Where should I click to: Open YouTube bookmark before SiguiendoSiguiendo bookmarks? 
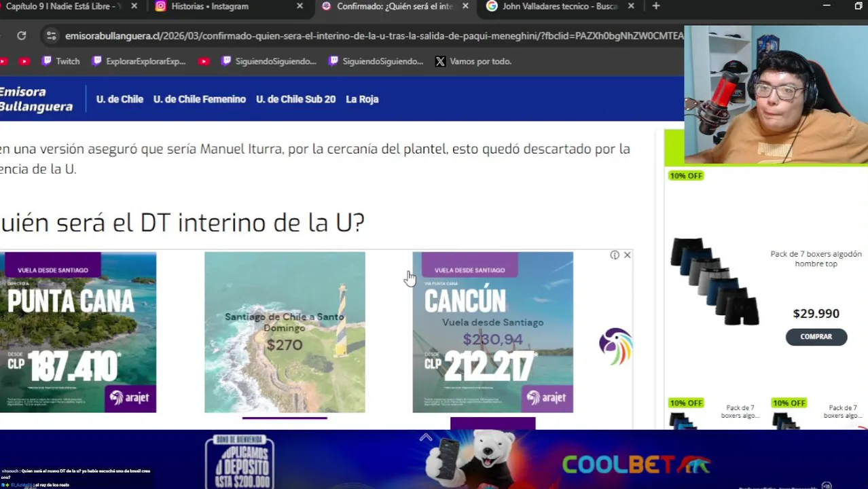[204, 61]
